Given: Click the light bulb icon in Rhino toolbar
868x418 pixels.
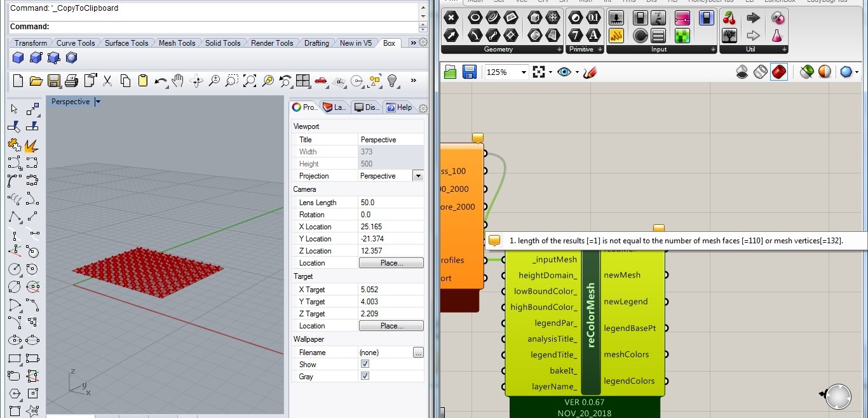Looking at the screenshot, I should click(x=392, y=81).
